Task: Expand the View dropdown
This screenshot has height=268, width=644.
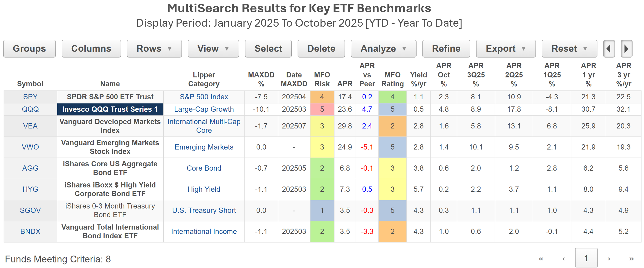Action: pyautogui.click(x=213, y=49)
